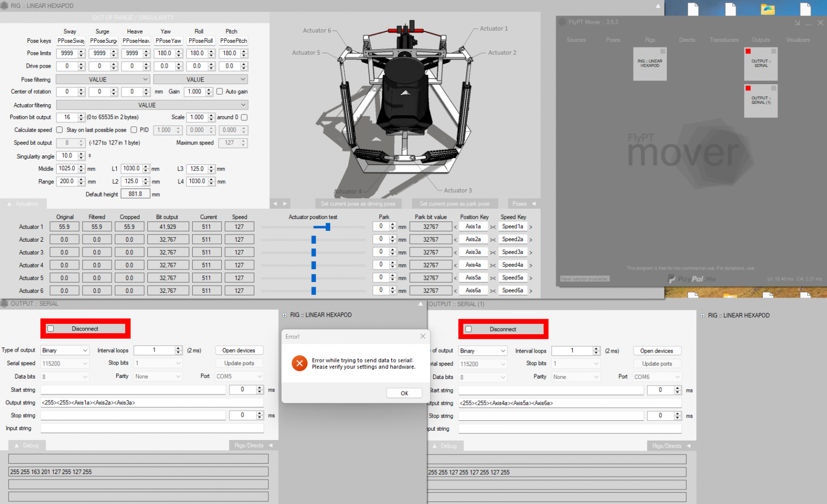
Task: Expand RIG :: LINEAR HEXAPOD tree node
Action: [x=285, y=315]
